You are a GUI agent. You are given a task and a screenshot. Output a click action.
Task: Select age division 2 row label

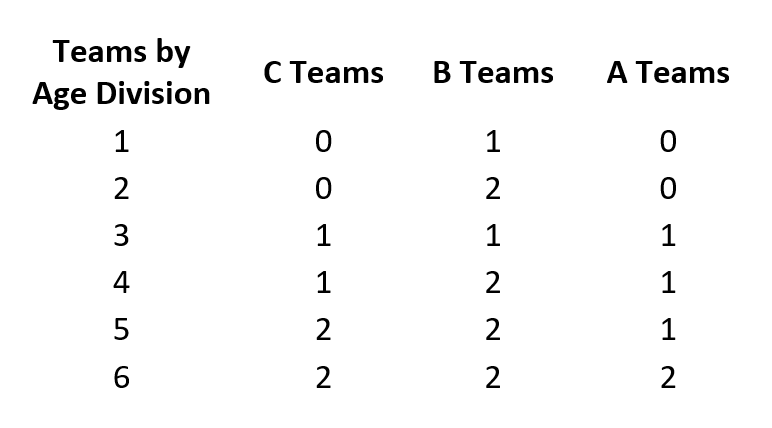pyautogui.click(x=121, y=189)
